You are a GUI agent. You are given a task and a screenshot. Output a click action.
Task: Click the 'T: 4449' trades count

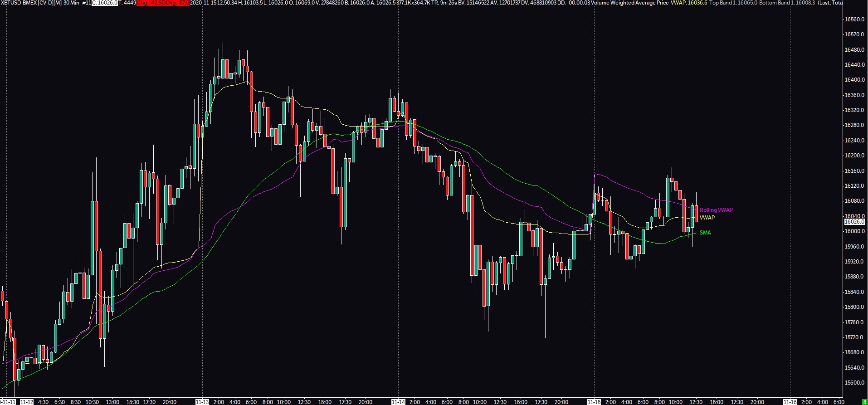pyautogui.click(x=127, y=3)
